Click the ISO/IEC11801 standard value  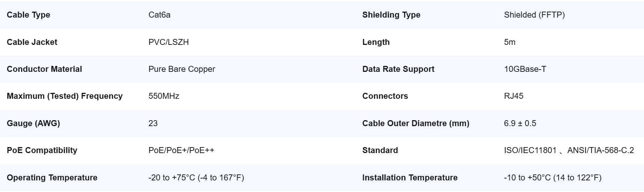(x=530, y=150)
